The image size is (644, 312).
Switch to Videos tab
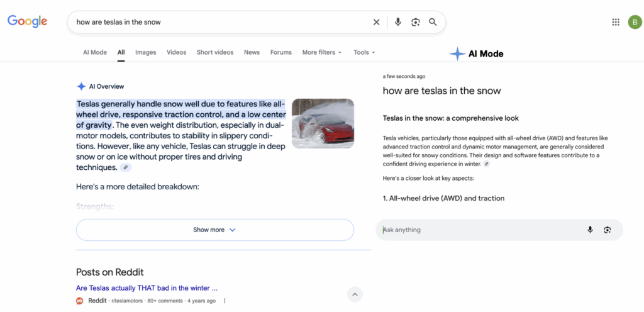(177, 53)
